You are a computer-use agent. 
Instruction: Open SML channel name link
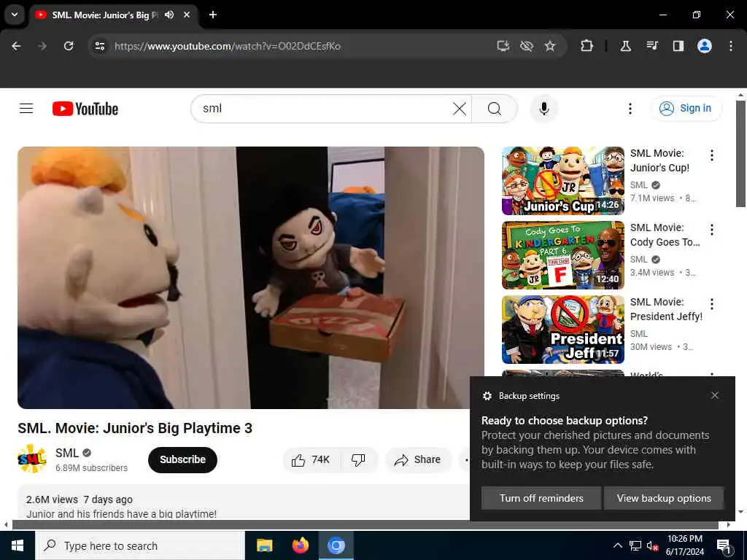pos(66,453)
